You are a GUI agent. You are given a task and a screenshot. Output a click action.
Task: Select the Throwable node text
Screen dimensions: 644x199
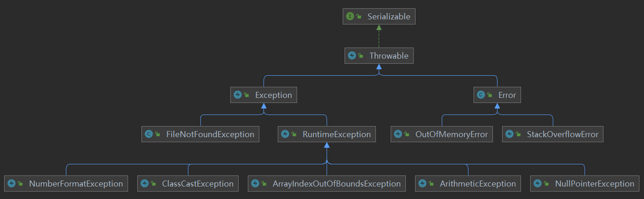(388, 56)
